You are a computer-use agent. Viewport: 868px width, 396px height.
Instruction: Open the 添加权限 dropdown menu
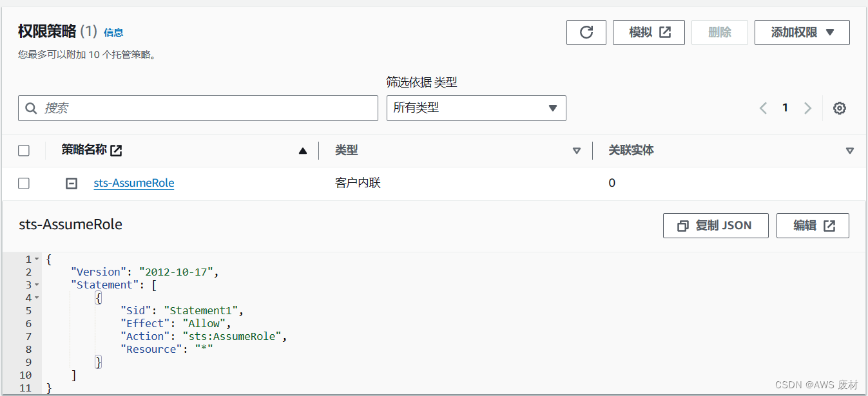pyautogui.click(x=802, y=32)
